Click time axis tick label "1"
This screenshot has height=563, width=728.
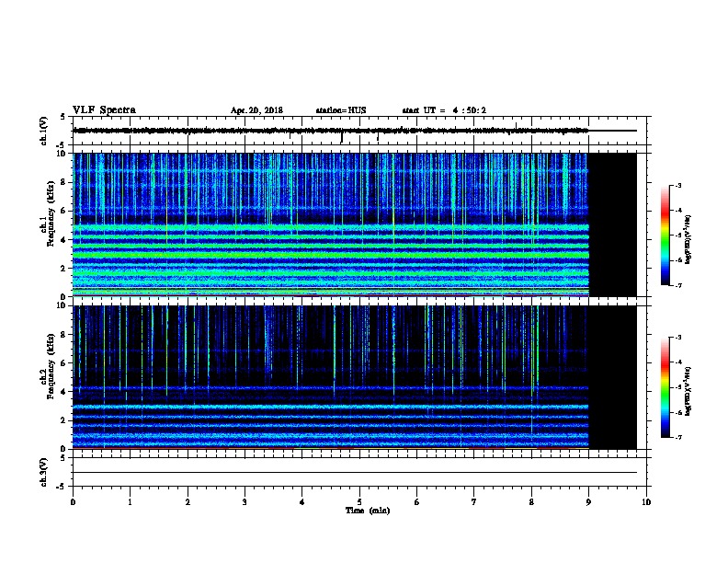point(130,501)
